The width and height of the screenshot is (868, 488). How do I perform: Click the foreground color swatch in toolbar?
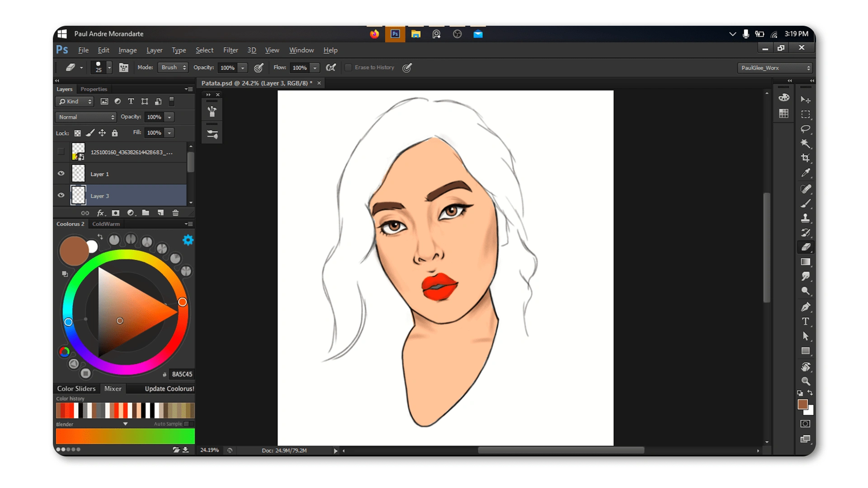click(x=802, y=404)
